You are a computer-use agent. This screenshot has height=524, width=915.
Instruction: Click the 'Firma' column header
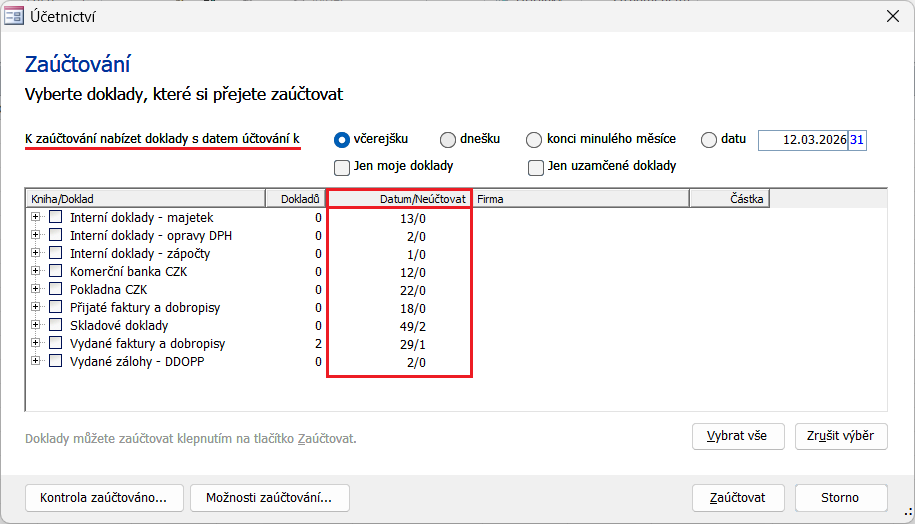581,199
